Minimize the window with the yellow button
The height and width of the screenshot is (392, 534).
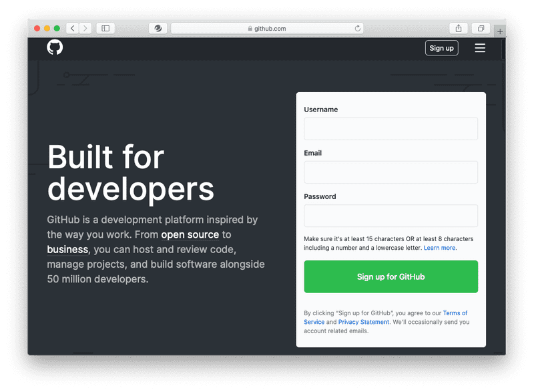(47, 28)
